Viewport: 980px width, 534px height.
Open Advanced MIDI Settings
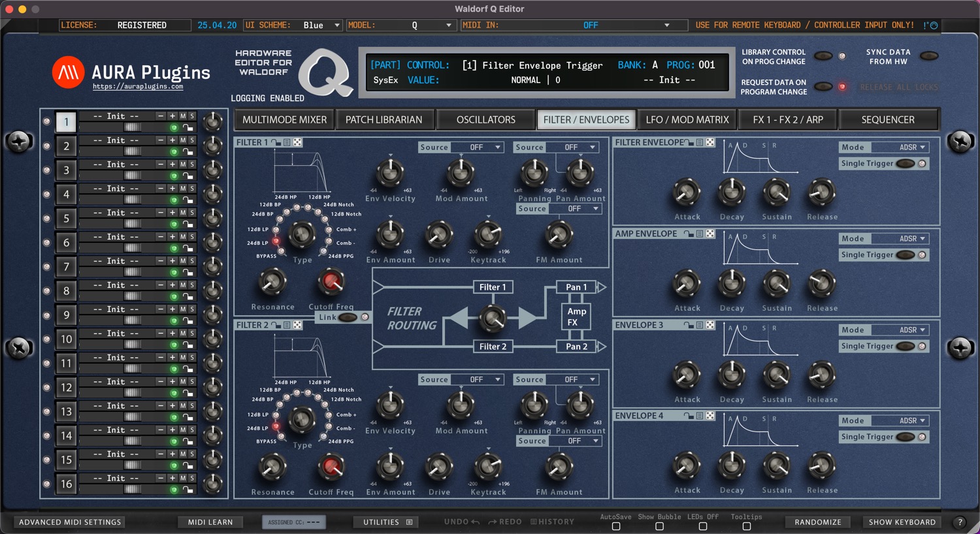pyautogui.click(x=70, y=522)
